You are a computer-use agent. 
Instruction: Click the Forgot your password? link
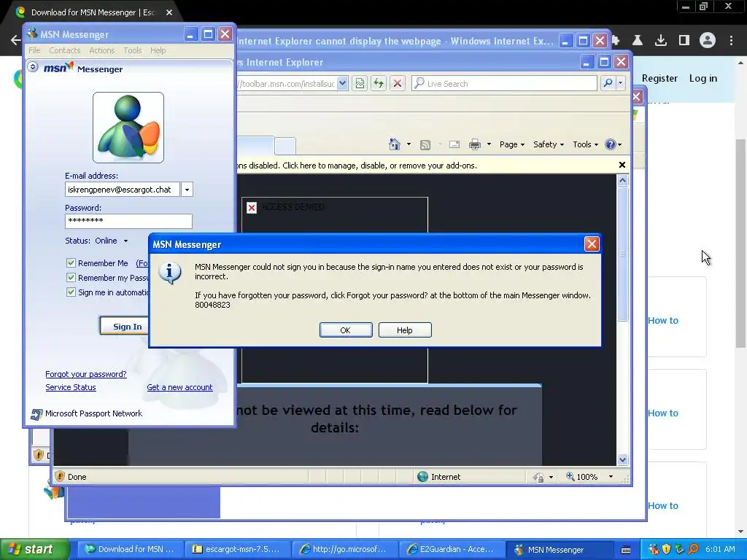coord(86,374)
